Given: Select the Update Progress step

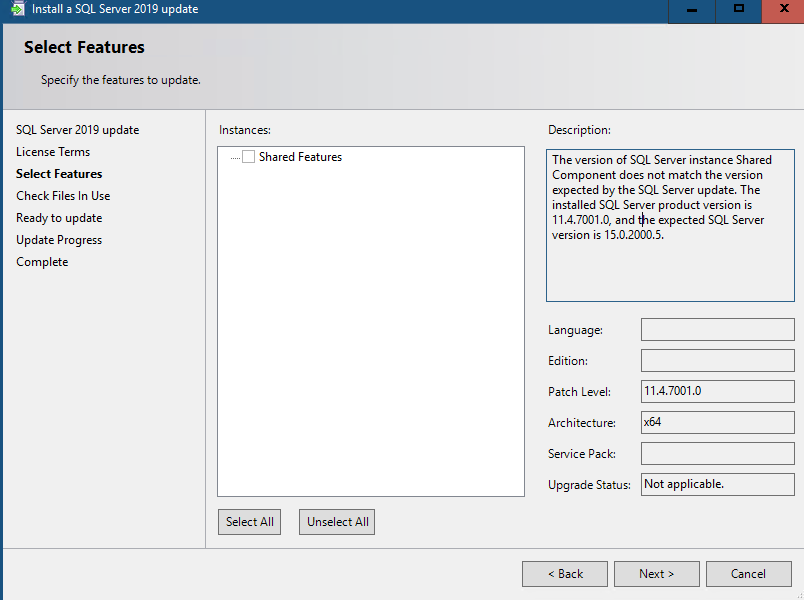Looking at the screenshot, I should click(x=58, y=239).
